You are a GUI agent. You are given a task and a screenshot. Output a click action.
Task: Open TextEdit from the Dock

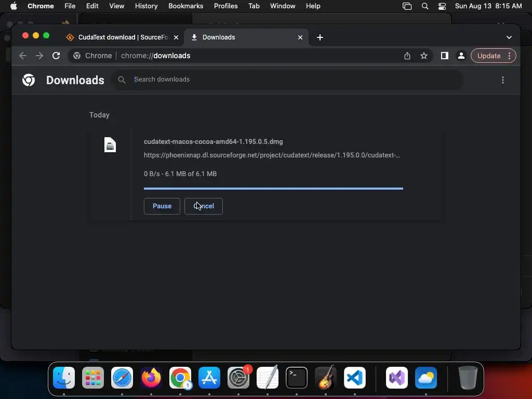(268, 378)
